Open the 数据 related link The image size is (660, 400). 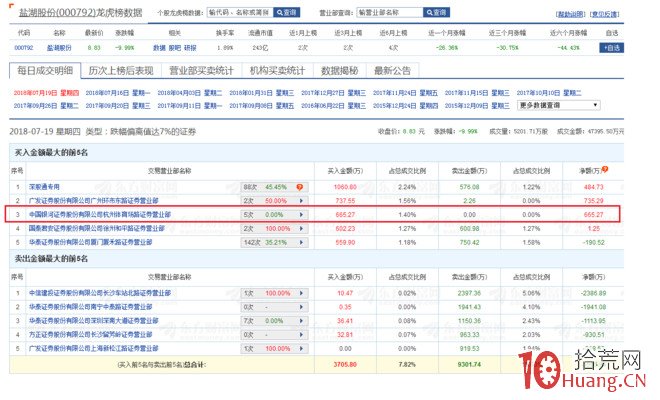[159, 48]
